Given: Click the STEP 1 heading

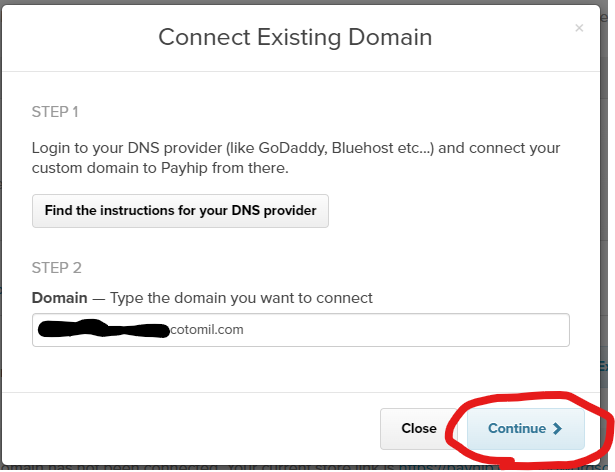Looking at the screenshot, I should (55, 111).
